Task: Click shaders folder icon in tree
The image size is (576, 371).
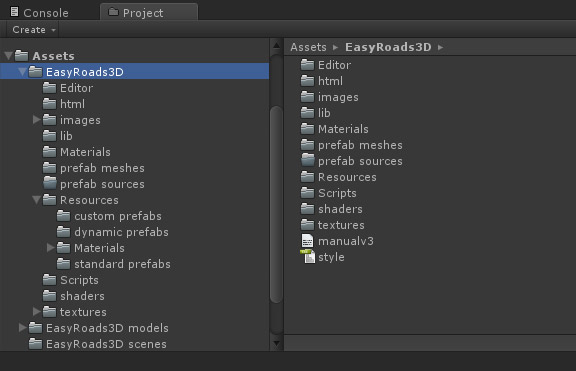Action: pos(49,296)
